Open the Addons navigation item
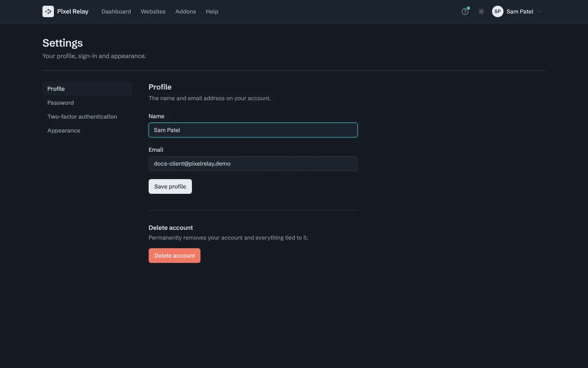This screenshot has width=588, height=368. (x=186, y=11)
